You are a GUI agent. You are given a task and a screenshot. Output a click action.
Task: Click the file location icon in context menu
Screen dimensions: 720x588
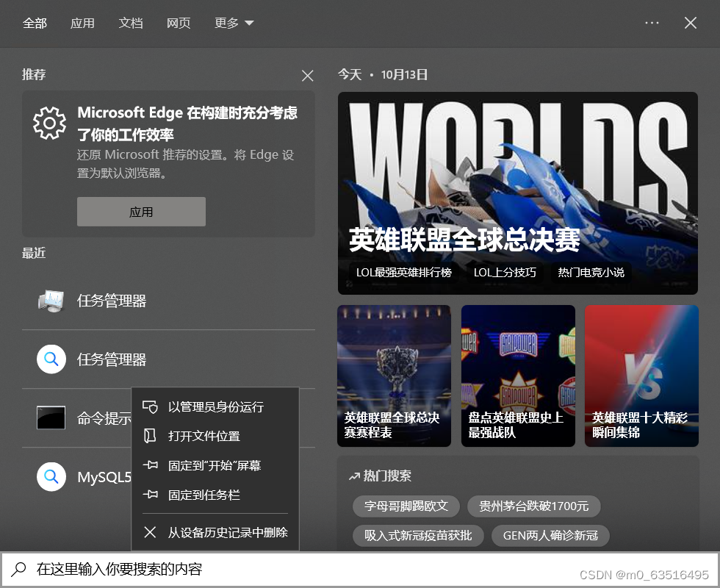(x=150, y=436)
